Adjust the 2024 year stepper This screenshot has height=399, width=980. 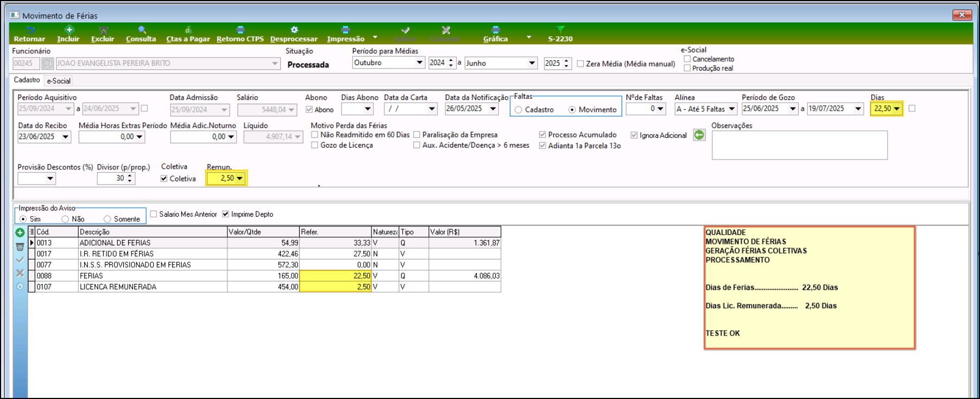[x=451, y=63]
